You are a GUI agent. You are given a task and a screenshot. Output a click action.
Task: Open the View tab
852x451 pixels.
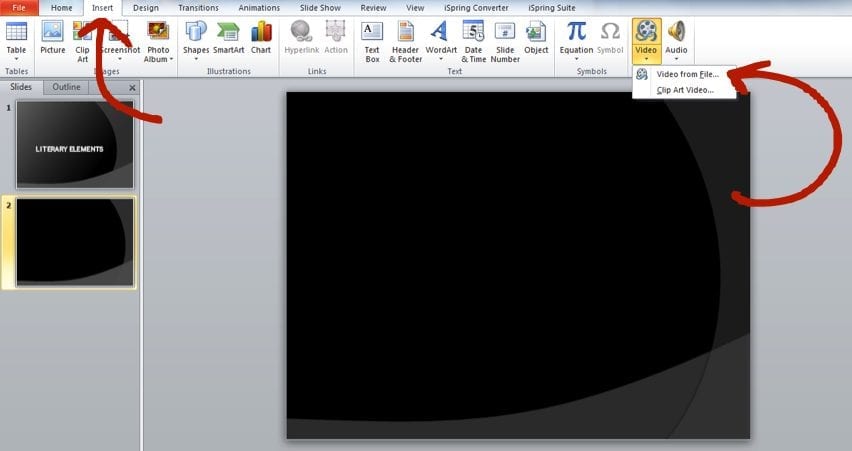point(415,8)
